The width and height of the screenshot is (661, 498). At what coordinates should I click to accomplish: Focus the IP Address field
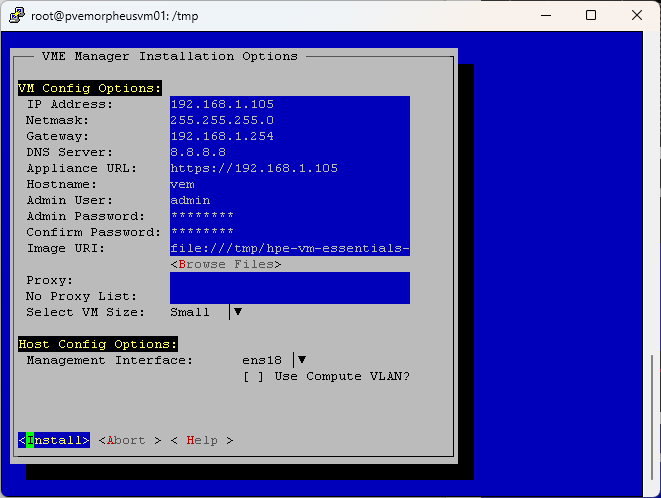(289, 104)
